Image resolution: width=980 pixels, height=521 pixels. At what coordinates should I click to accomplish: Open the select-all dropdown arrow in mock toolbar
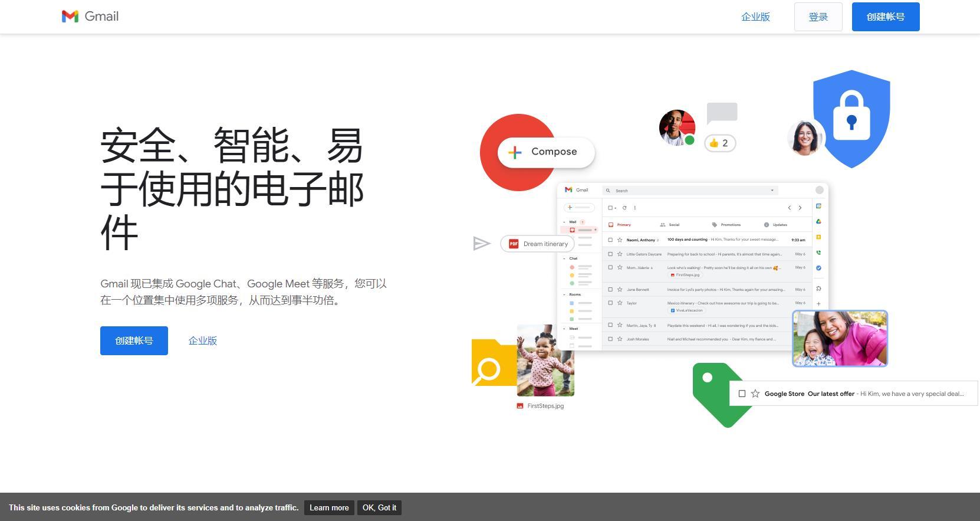(616, 208)
